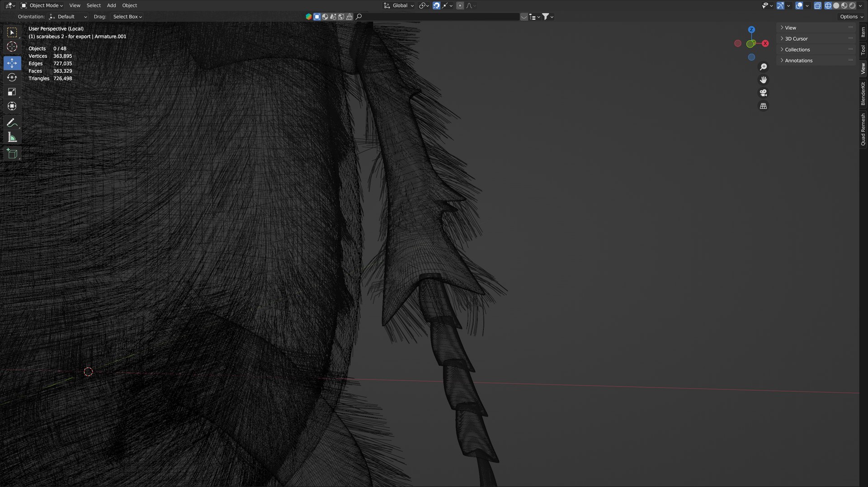Open the Orientation Default dropdown

(x=68, y=17)
